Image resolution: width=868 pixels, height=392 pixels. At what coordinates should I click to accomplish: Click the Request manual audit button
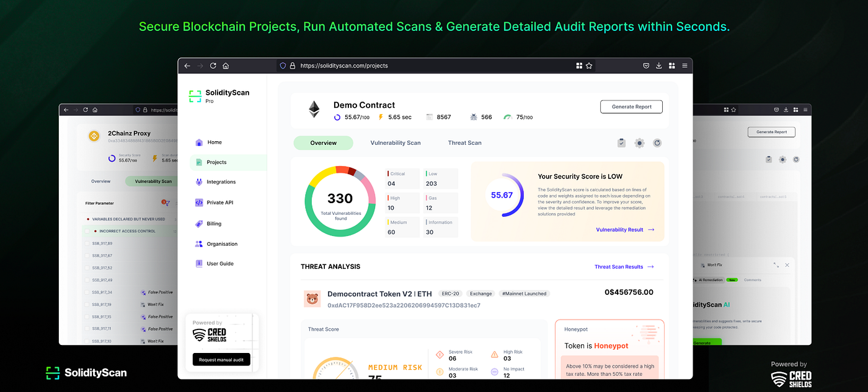click(x=221, y=359)
